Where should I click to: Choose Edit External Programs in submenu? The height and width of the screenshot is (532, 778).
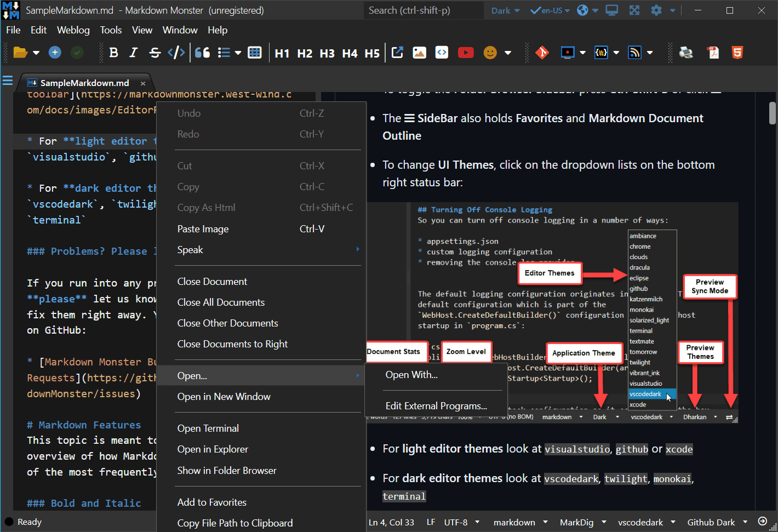coord(436,406)
